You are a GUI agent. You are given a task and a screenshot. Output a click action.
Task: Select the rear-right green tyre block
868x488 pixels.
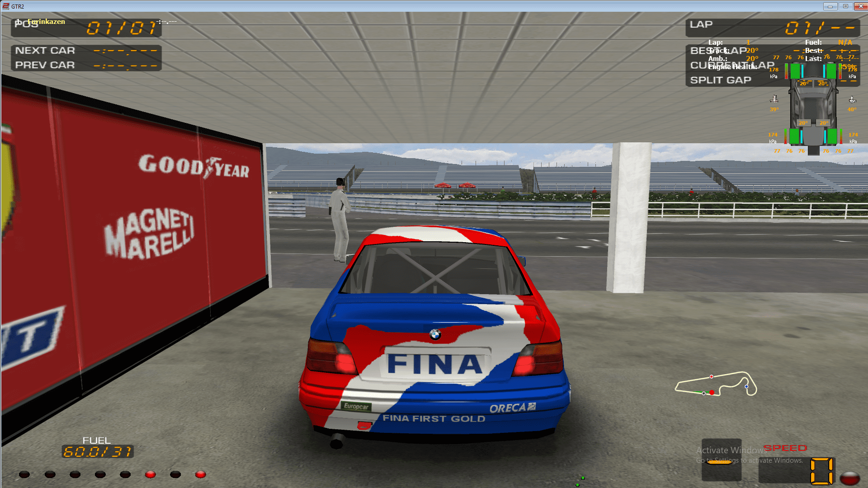pyautogui.click(x=832, y=136)
